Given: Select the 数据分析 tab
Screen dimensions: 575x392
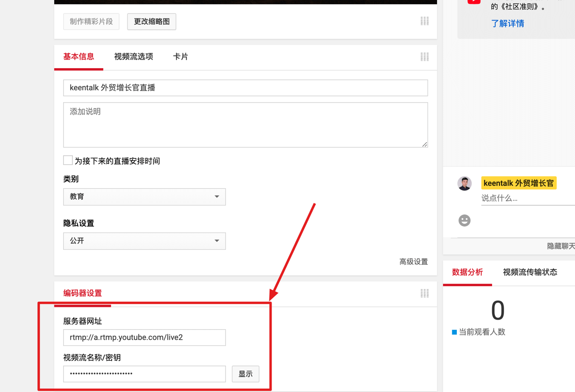Looking at the screenshot, I should coord(467,272).
